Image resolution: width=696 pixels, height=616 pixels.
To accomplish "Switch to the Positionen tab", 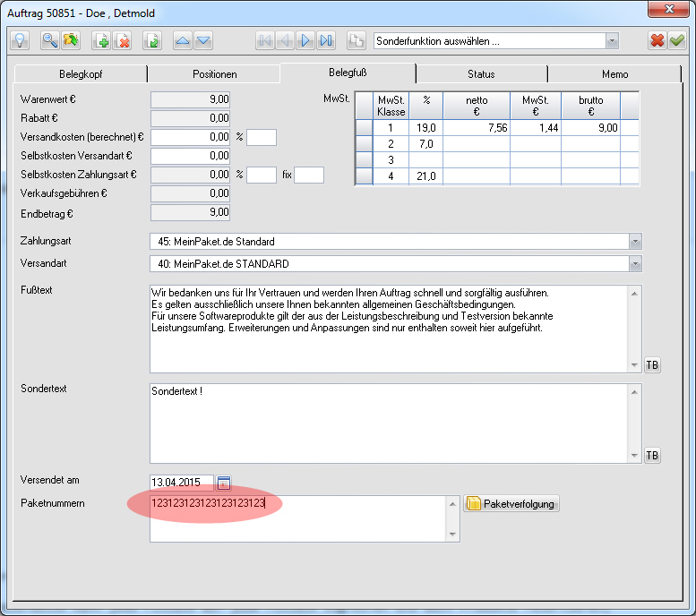I will click(x=214, y=74).
